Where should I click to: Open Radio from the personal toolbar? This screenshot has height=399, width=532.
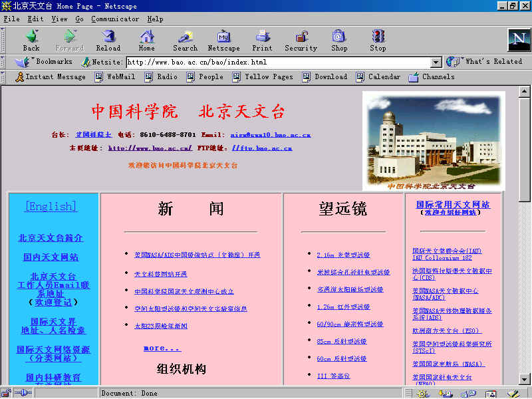(161, 77)
